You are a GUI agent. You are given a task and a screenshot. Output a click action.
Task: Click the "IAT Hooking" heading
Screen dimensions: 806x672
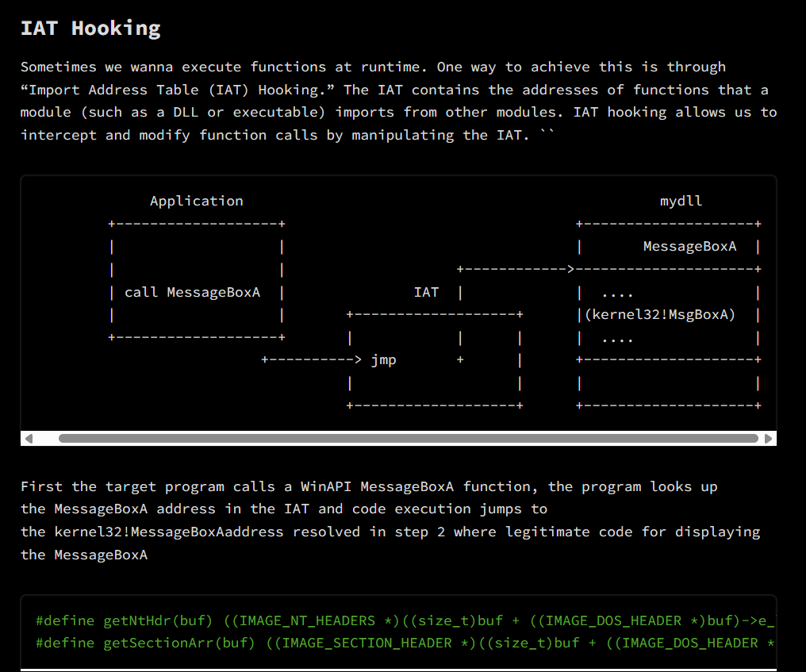point(90,29)
